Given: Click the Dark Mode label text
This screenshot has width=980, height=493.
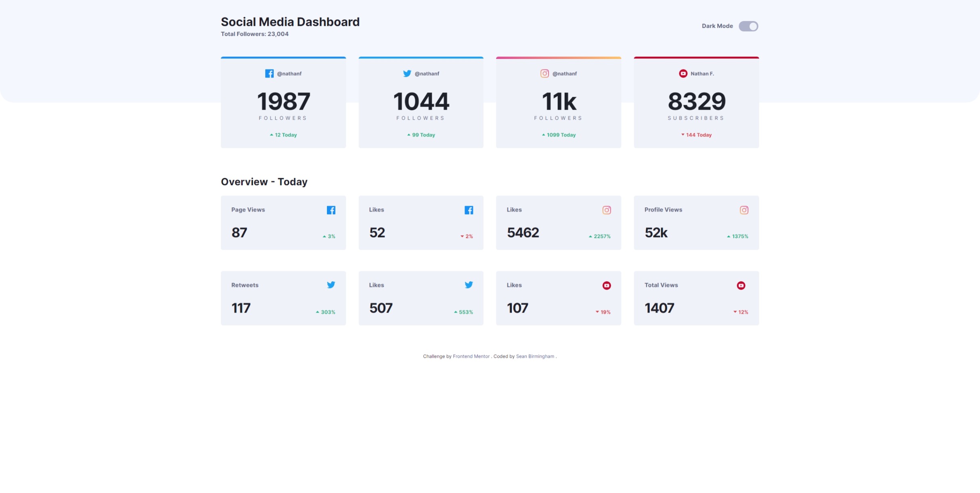Looking at the screenshot, I should coord(717,26).
